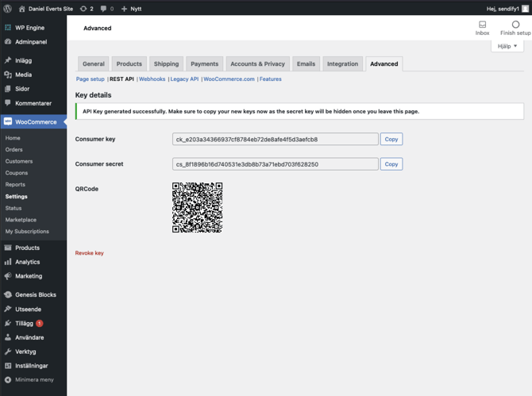This screenshot has width=532, height=396.
Task: Open WP Engine in the sidebar
Action: point(29,27)
